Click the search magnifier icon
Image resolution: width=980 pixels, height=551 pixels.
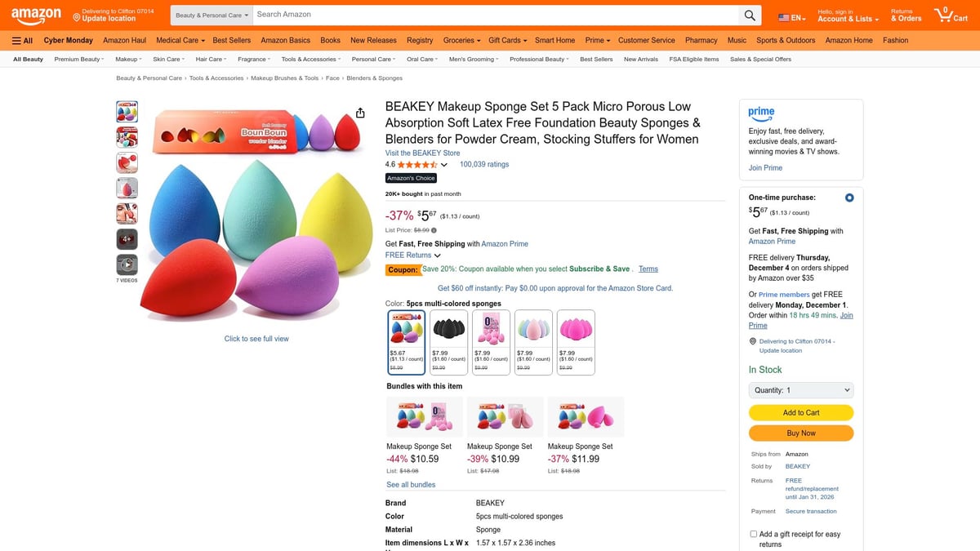tap(750, 14)
